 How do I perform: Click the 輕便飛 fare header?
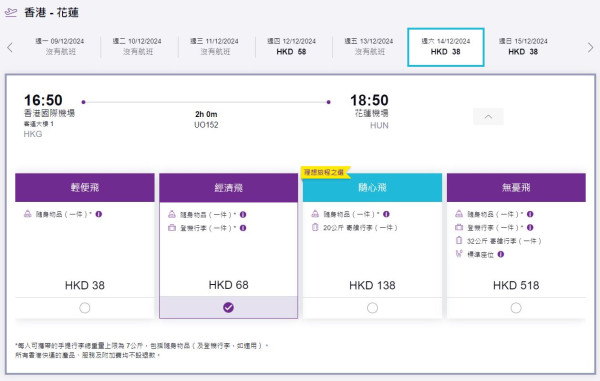[85, 187]
